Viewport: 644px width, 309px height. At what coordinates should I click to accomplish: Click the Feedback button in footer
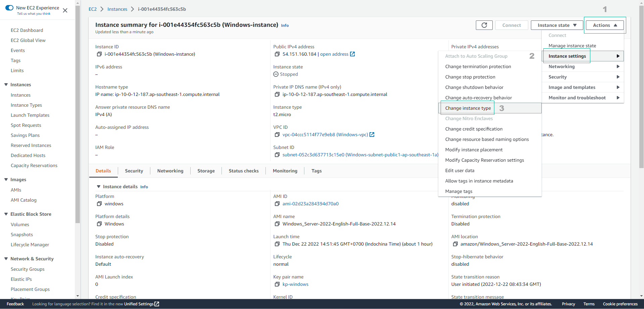click(x=15, y=304)
